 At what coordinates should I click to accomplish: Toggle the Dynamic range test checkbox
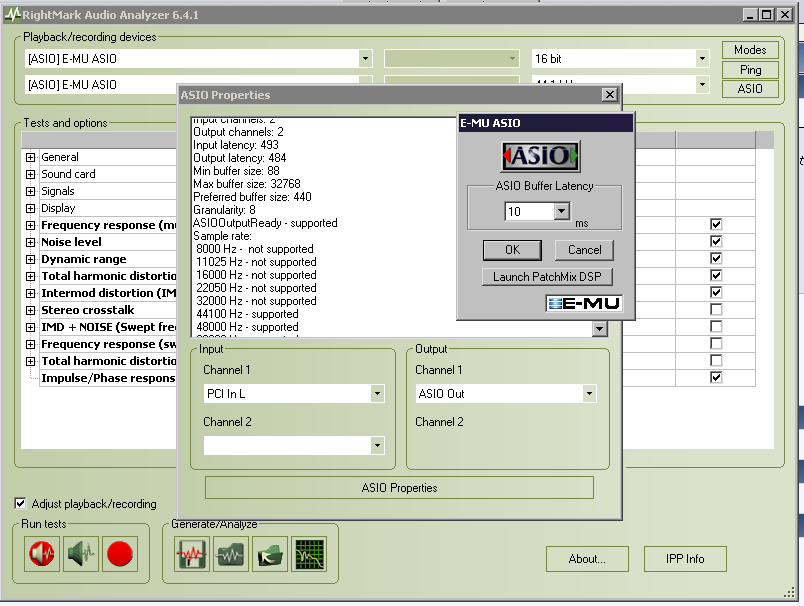pos(716,258)
